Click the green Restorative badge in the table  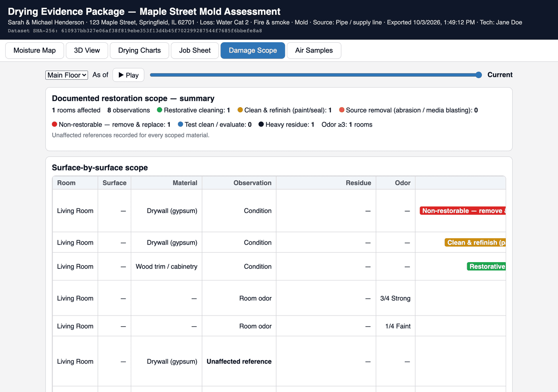(486, 267)
